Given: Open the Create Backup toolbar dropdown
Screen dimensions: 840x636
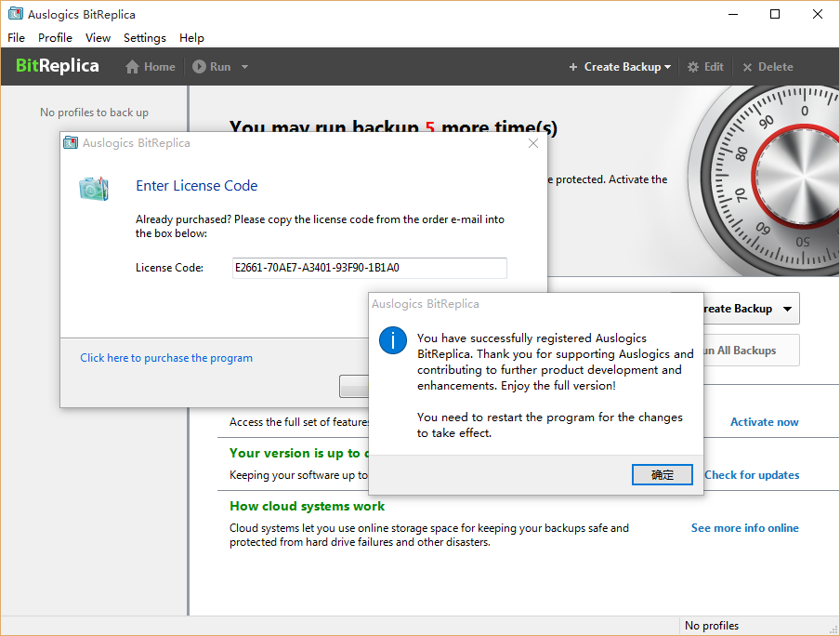Looking at the screenshot, I should (619, 67).
